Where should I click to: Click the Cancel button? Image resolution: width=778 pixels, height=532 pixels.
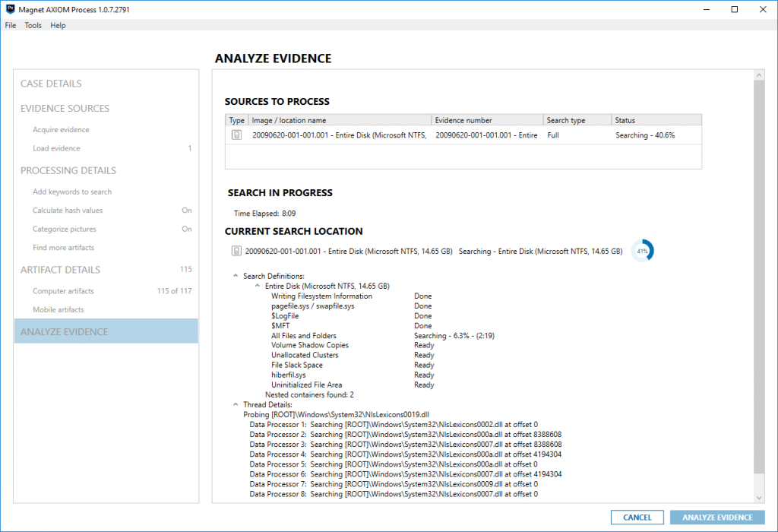(x=637, y=517)
